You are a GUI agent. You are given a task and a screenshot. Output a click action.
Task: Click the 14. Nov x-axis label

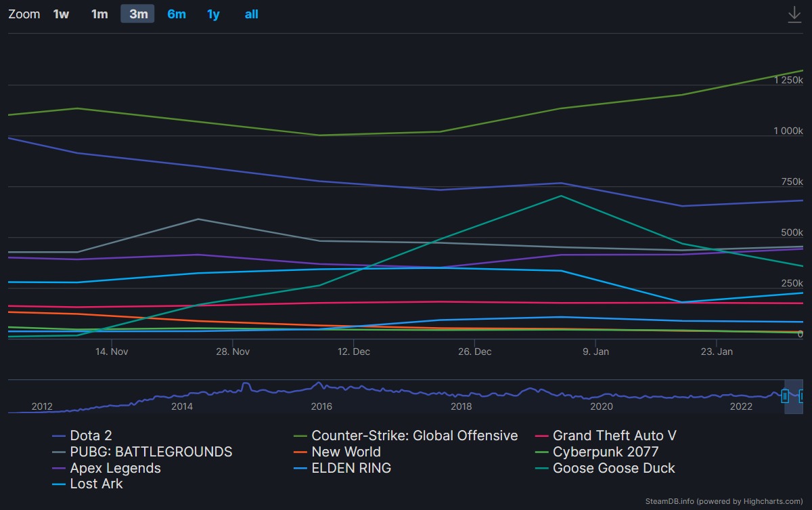click(x=112, y=352)
